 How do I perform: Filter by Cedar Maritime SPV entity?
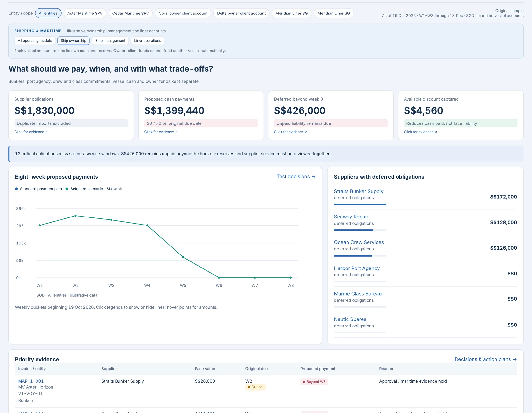pos(130,13)
